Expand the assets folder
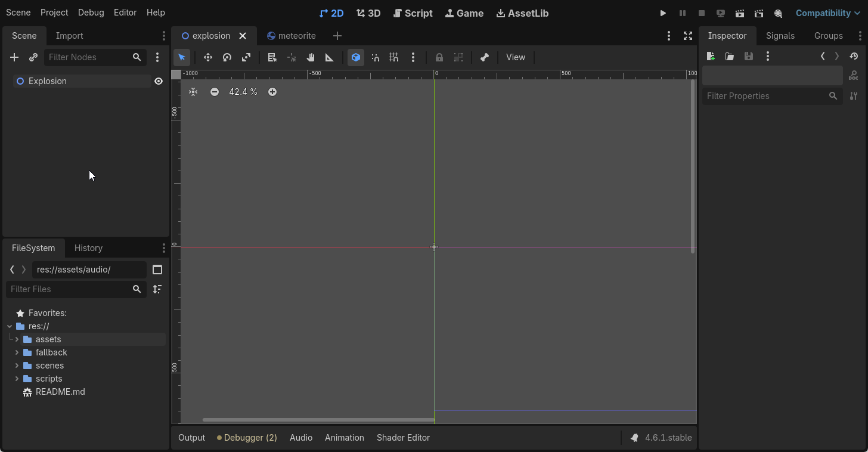The image size is (868, 452). pyautogui.click(x=17, y=339)
